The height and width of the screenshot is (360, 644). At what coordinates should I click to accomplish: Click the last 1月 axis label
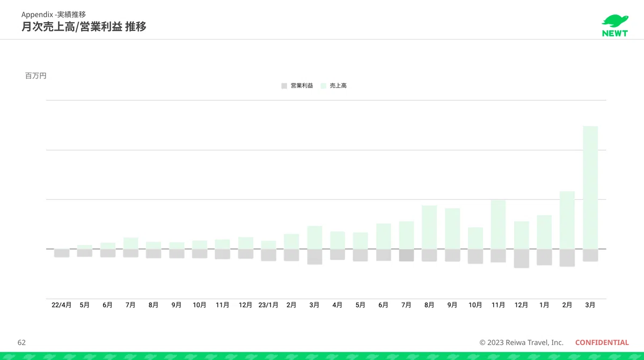(544, 305)
